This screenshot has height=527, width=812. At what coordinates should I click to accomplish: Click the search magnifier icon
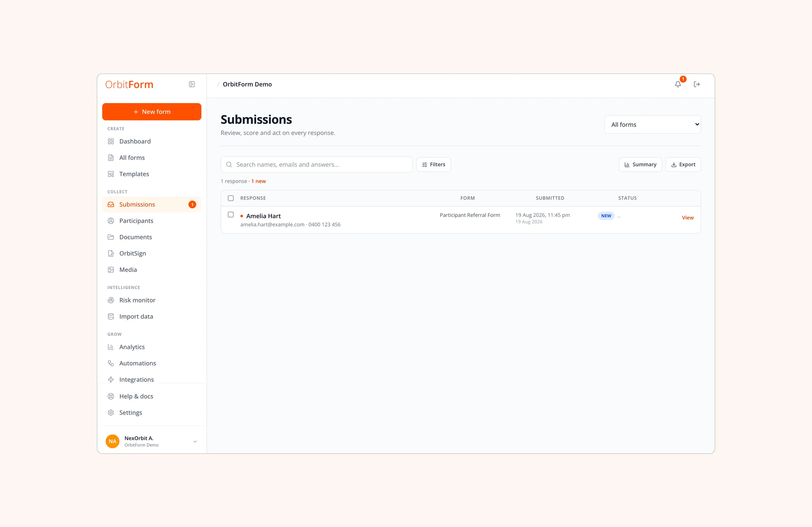pyautogui.click(x=229, y=164)
